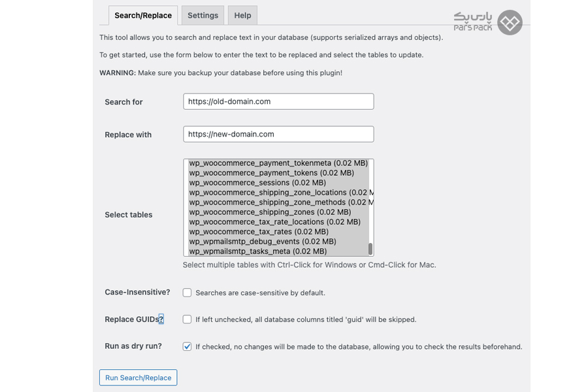This screenshot has width=588, height=392.
Task: Open the Settings tab
Action: coord(203,16)
